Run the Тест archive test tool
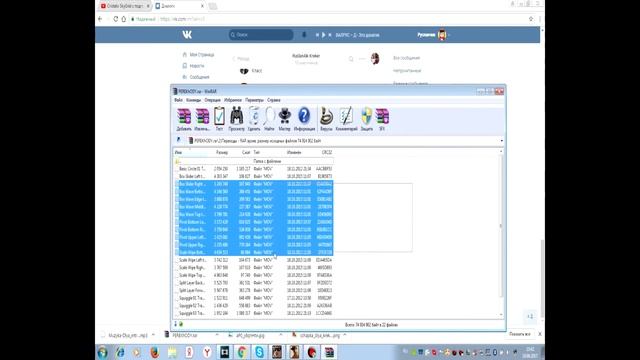This screenshot has height=360, width=640. click(x=219, y=119)
